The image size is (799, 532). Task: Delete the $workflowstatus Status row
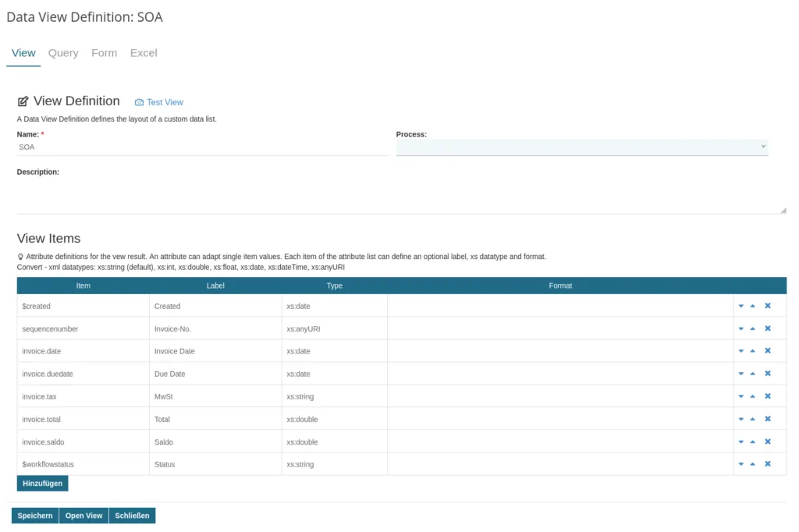(x=767, y=464)
